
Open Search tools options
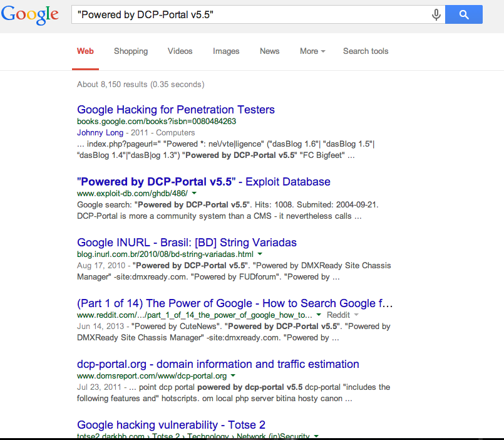click(x=366, y=51)
